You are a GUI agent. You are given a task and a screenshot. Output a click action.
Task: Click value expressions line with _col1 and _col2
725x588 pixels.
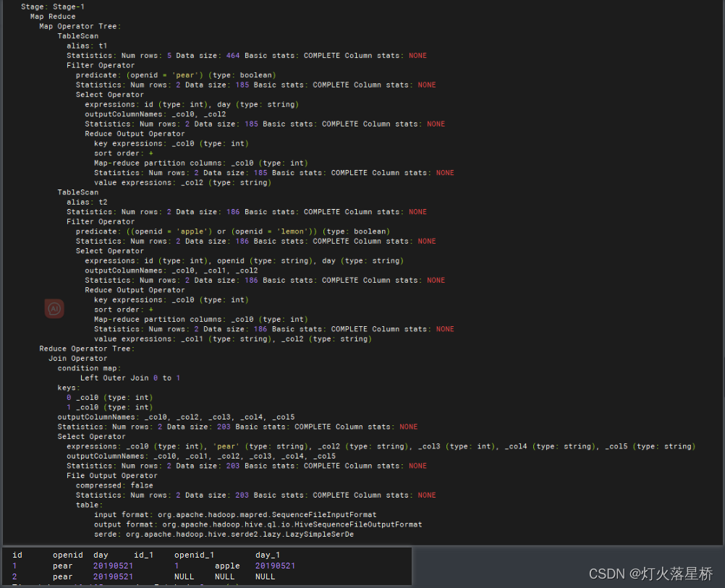pos(232,338)
